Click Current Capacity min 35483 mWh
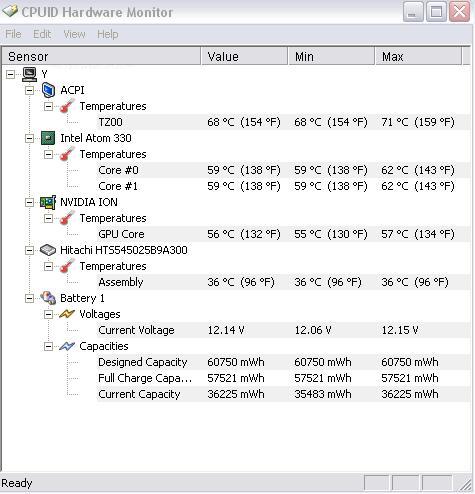 click(x=323, y=394)
